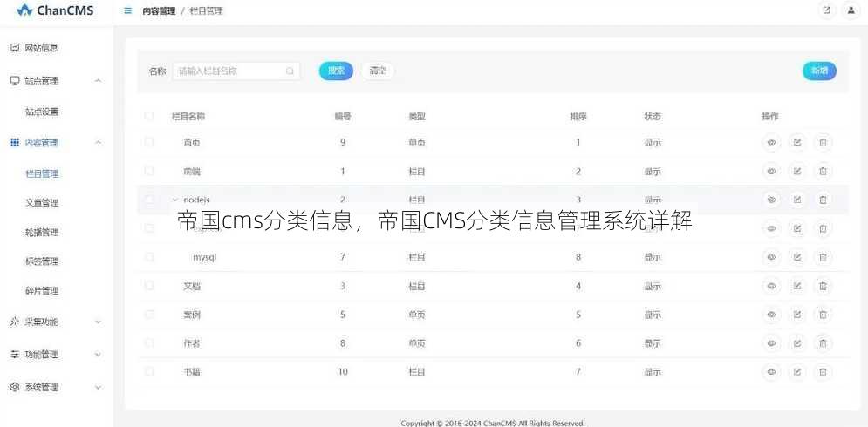View the nodejs column via eye icon
Image resolution: width=868 pixels, height=427 pixels.
(x=771, y=200)
